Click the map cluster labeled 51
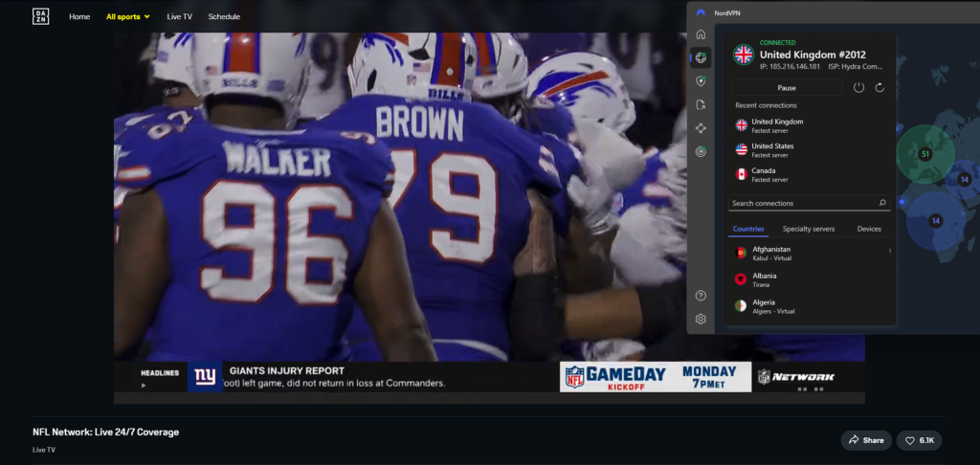This screenshot has height=465, width=980. point(925,154)
